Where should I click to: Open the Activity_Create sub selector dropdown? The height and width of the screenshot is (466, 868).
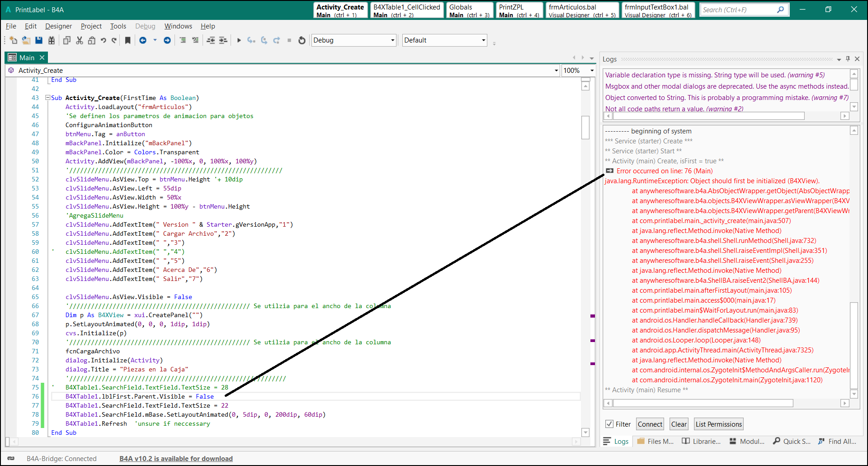[557, 71]
